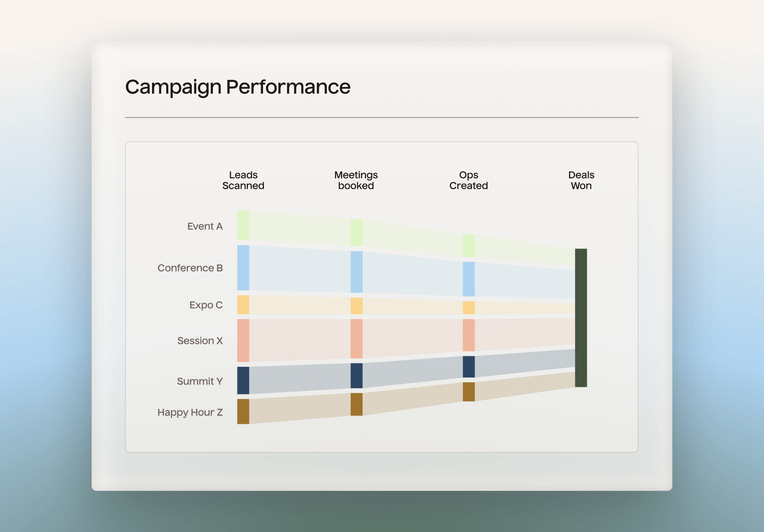This screenshot has width=764, height=532.
Task: Select Summit Y's navy Meetings booked node
Action: pos(357,375)
